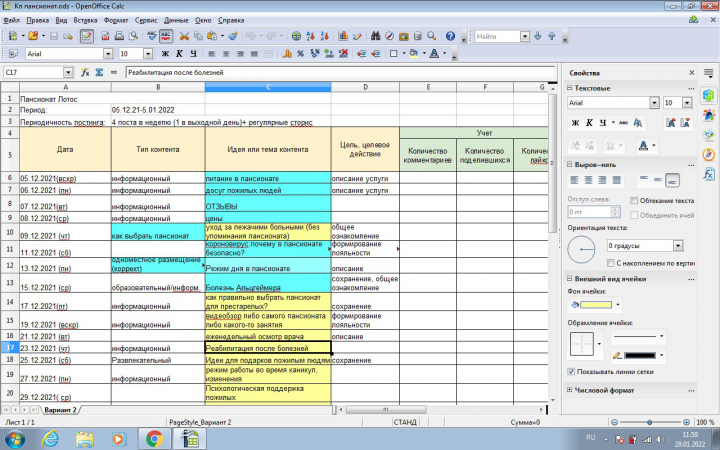The image size is (720, 450).
Task: Toggle italic К in sidebar panel
Action: click(x=589, y=123)
